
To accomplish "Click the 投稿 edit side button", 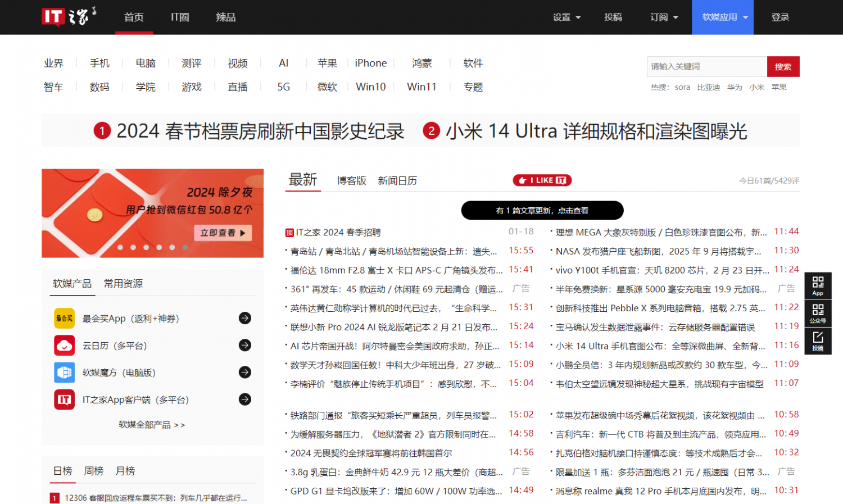I will point(818,340).
